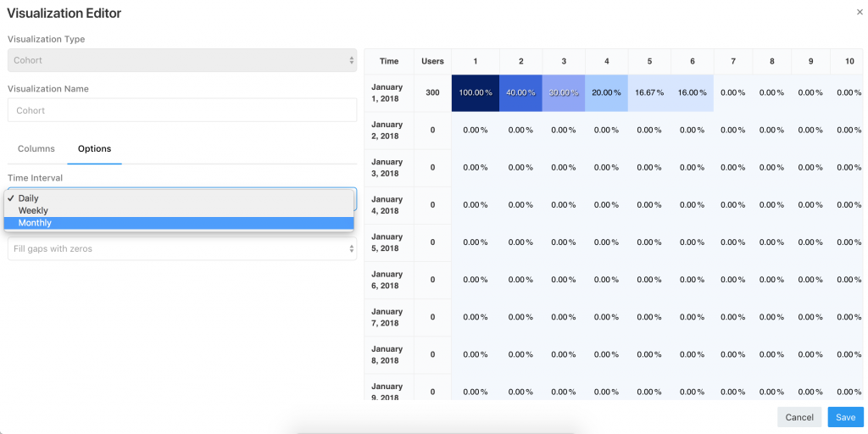Screen dimensions: 868x434
Task: Cancel the visualization editing
Action: 799,417
